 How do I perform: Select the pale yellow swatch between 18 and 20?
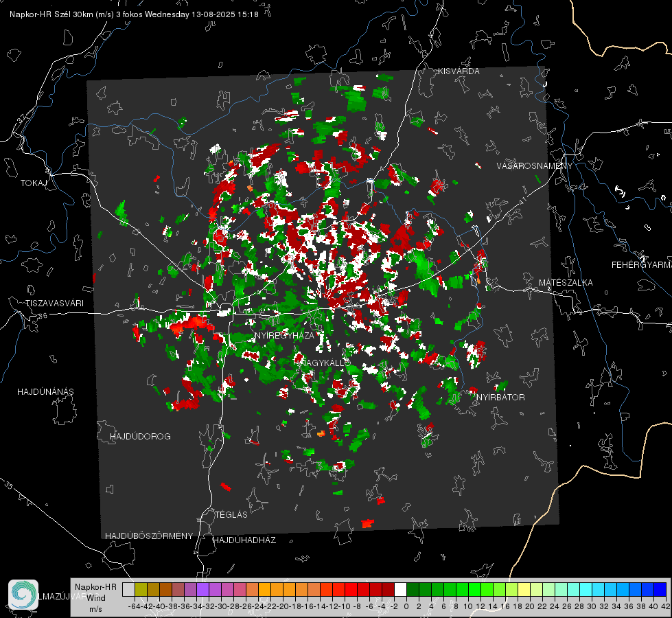[x=524, y=589]
